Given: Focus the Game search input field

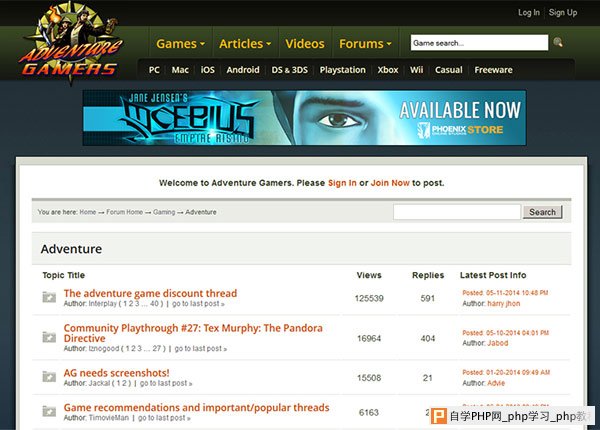Looking at the screenshot, I should tap(479, 42).
